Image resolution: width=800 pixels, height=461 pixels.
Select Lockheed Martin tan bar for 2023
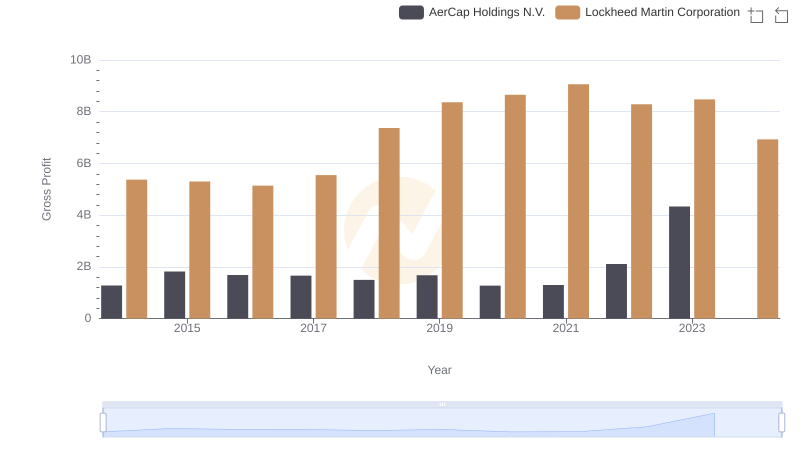coord(705,209)
